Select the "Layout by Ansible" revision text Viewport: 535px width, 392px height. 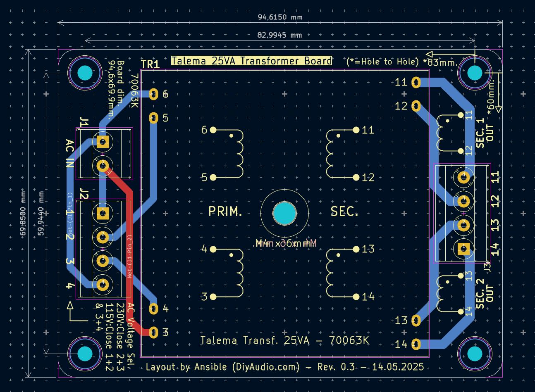285,367
